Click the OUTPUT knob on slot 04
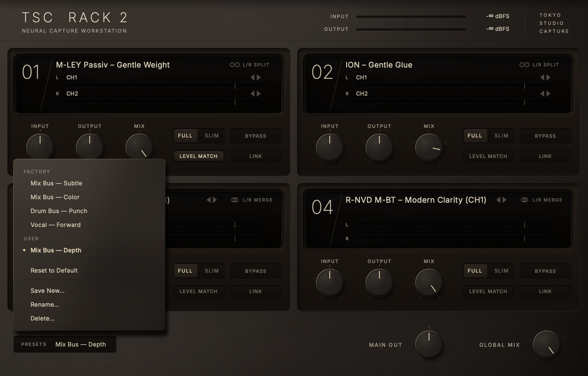Viewport: 588px width, 376px height. tap(379, 282)
